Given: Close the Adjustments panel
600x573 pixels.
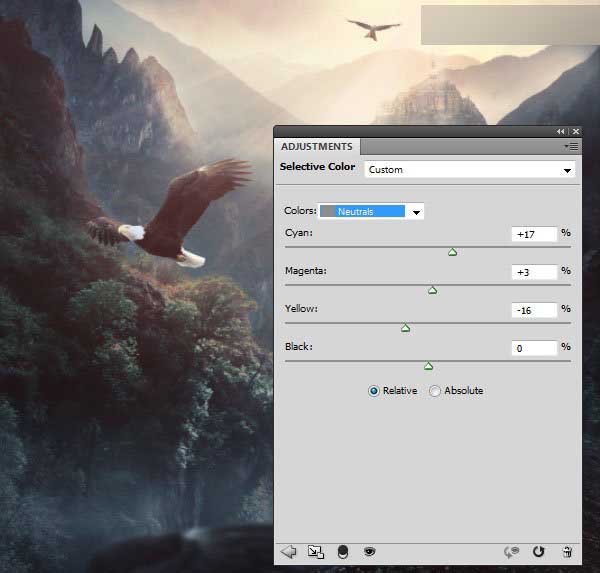Looking at the screenshot, I should pyautogui.click(x=576, y=131).
